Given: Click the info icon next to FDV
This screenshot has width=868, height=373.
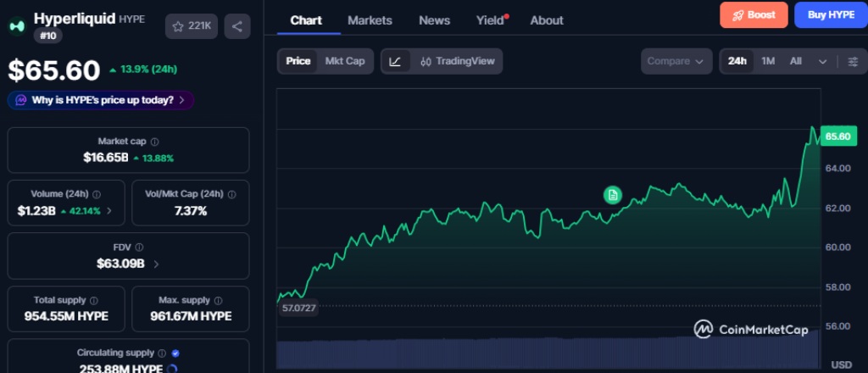Looking at the screenshot, I should click(140, 248).
